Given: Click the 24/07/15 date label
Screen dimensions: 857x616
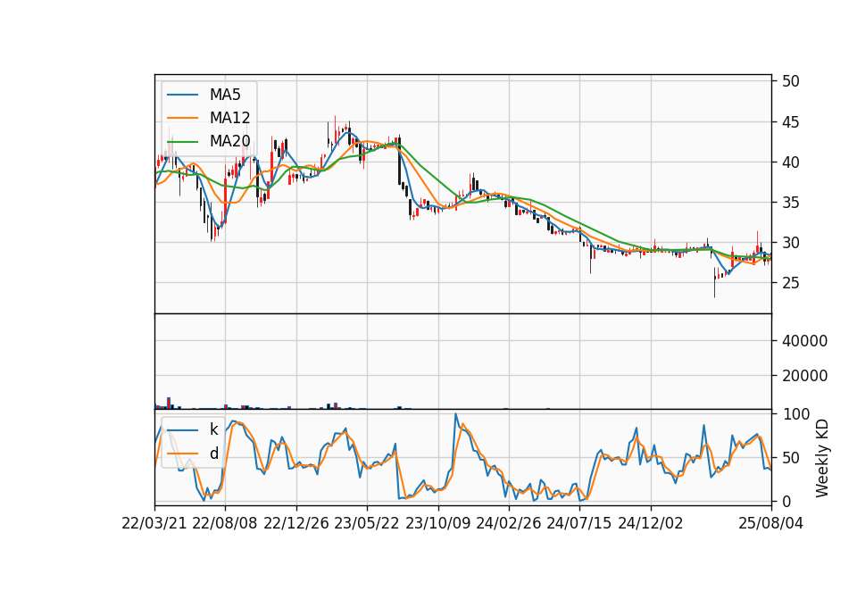Looking at the screenshot, I should click(579, 523).
